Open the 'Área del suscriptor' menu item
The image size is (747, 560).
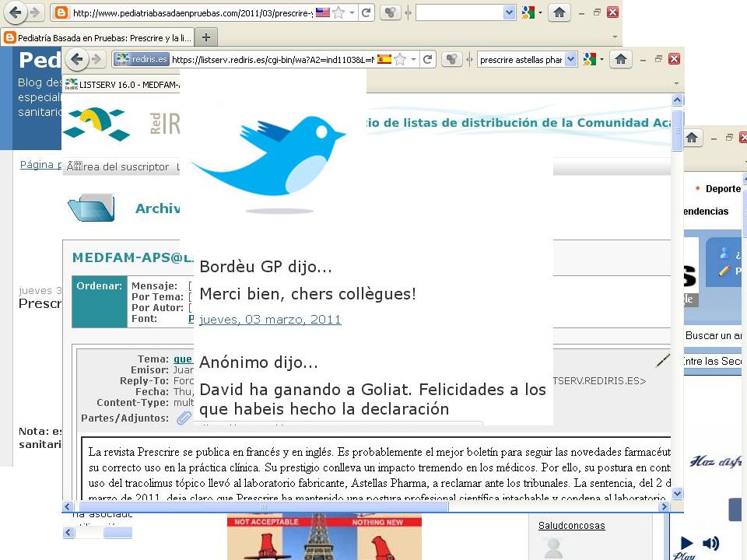pos(117,166)
